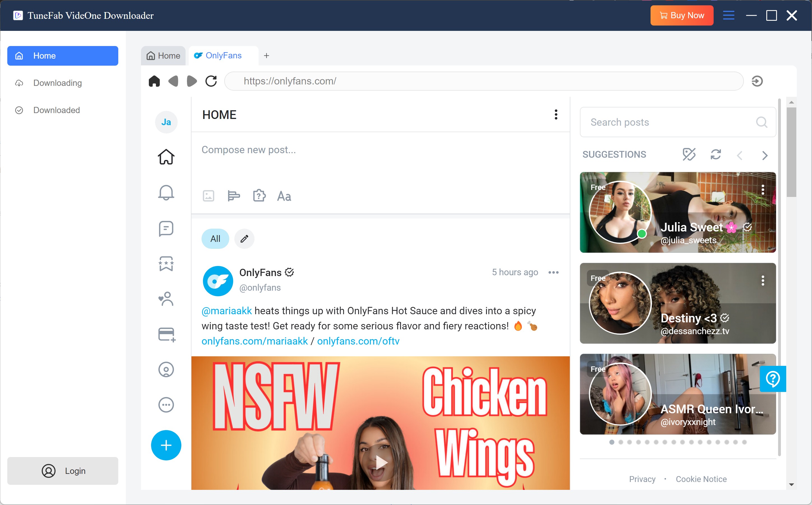Open Destiny <3 suggestion card

(x=677, y=303)
